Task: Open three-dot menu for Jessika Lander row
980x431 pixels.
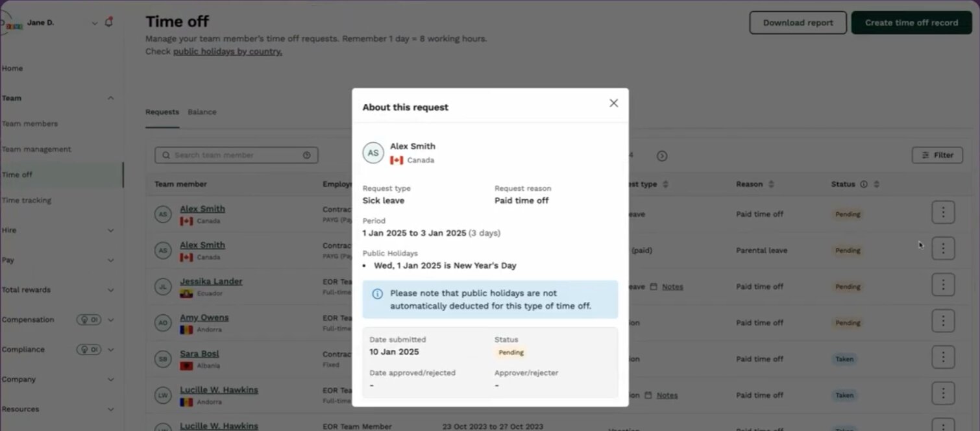Action: [942, 284]
